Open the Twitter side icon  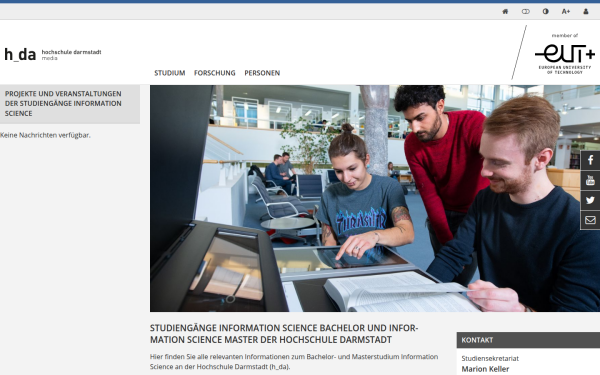[x=590, y=200]
